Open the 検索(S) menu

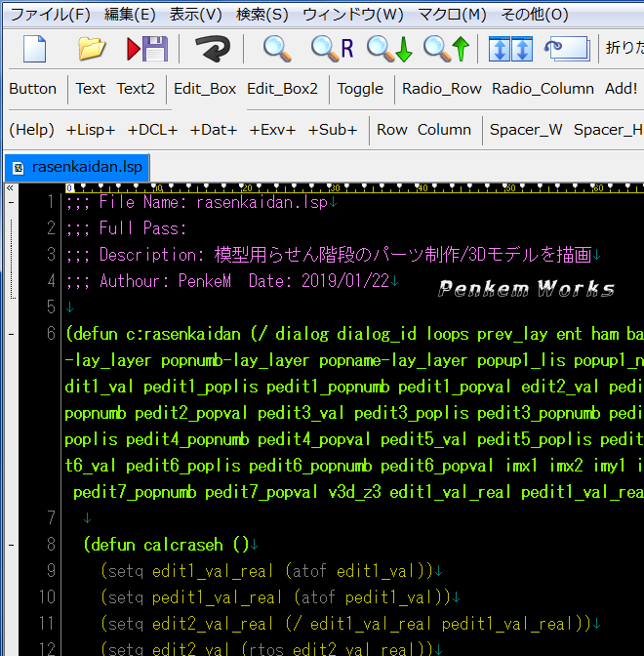(262, 15)
